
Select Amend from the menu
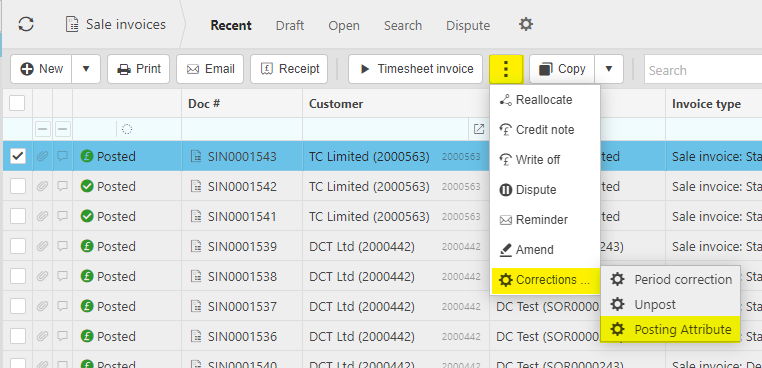545,250
